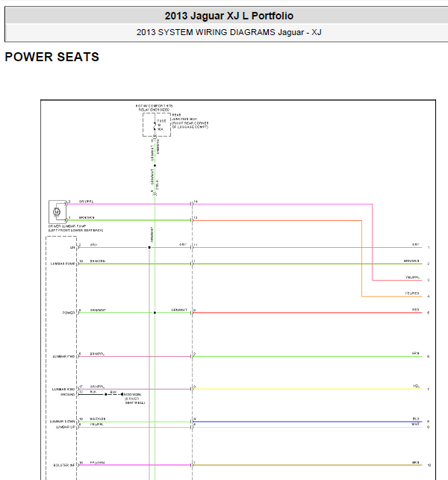Click the 'GRY' wire label at right edge

tap(416, 245)
